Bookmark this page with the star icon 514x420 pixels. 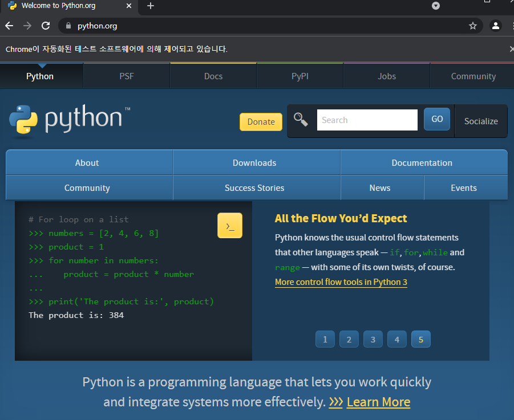[x=472, y=26]
